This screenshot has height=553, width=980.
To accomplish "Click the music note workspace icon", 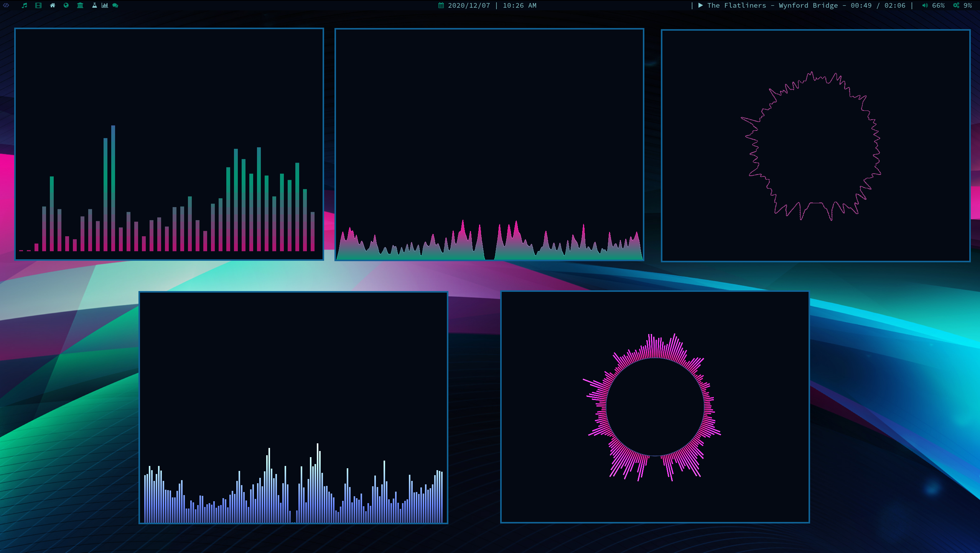I will point(25,5).
